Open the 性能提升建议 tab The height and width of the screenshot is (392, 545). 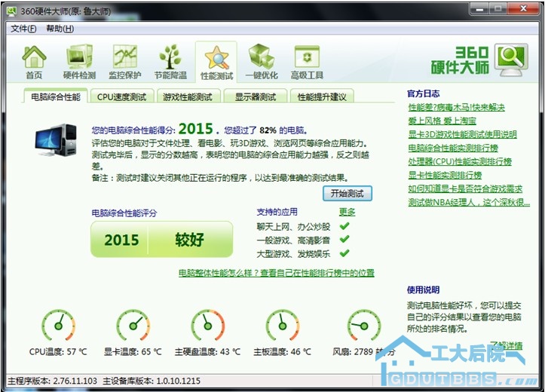coord(321,96)
